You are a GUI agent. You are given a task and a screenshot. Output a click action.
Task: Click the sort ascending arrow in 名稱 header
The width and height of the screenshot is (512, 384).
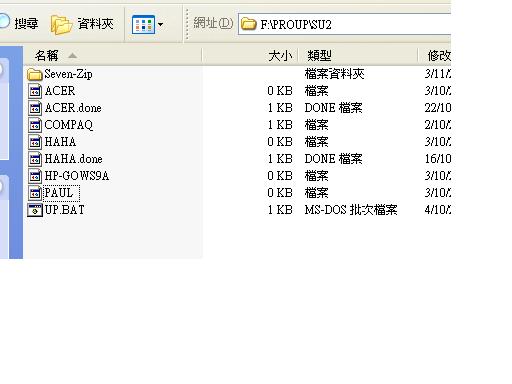tap(73, 56)
